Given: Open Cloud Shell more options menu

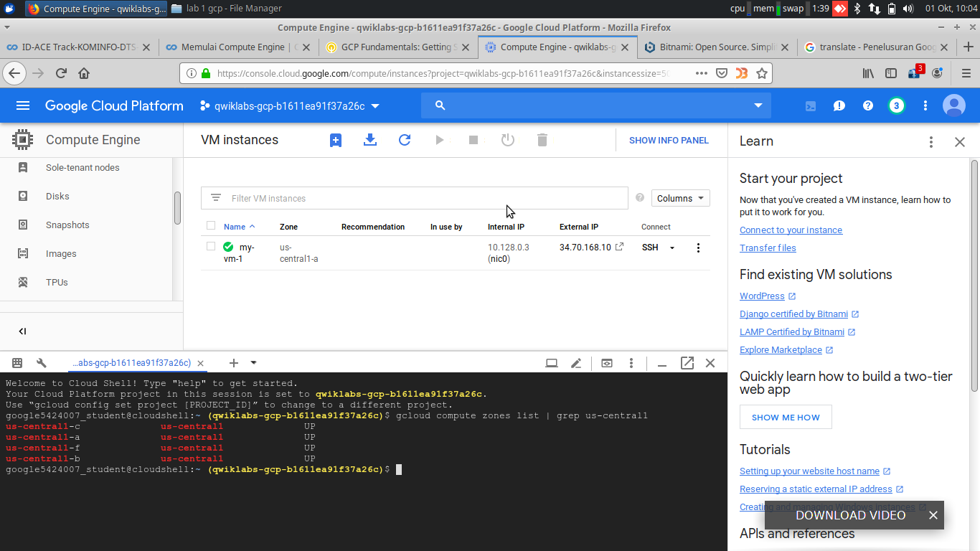Looking at the screenshot, I should click(x=631, y=363).
